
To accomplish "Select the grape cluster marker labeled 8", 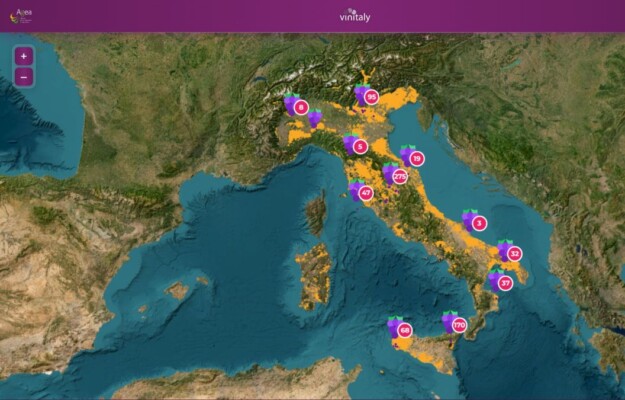I will coord(296,105).
